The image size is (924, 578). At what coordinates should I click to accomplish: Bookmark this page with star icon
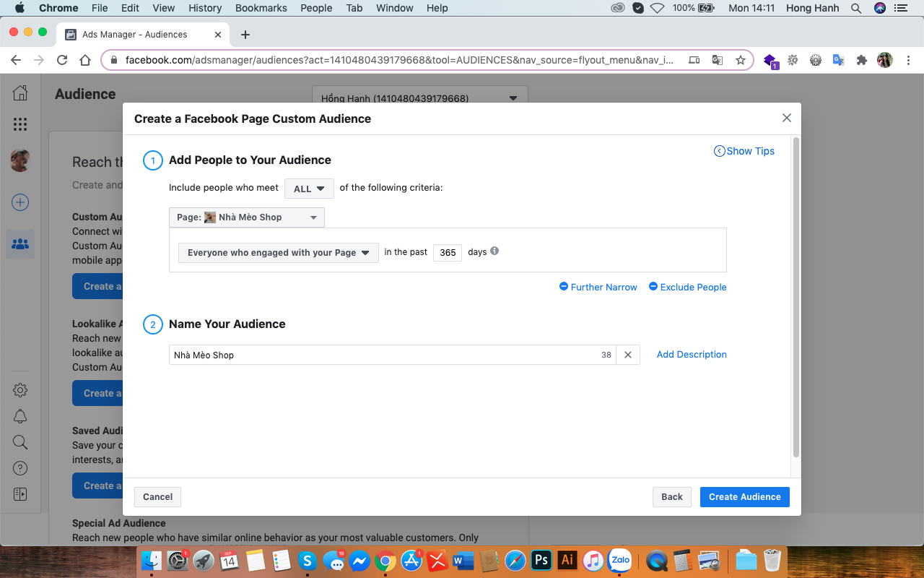pos(740,60)
